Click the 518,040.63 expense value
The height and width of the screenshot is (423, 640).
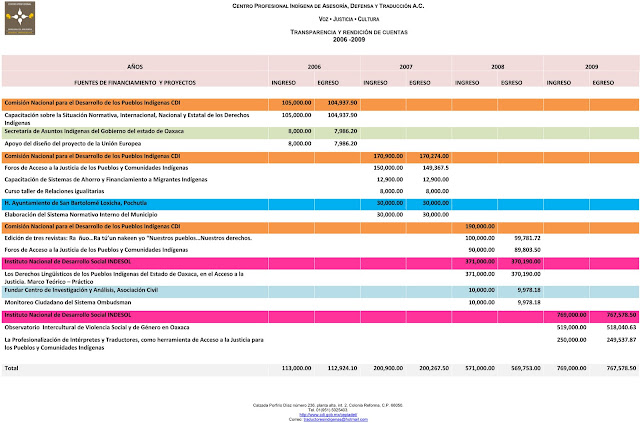621,327
